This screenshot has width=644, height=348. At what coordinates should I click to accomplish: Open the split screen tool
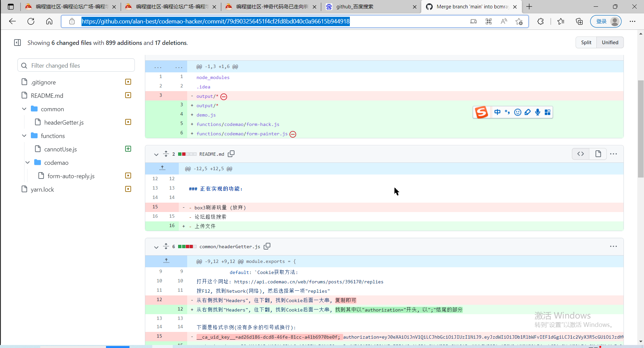tap(473, 21)
